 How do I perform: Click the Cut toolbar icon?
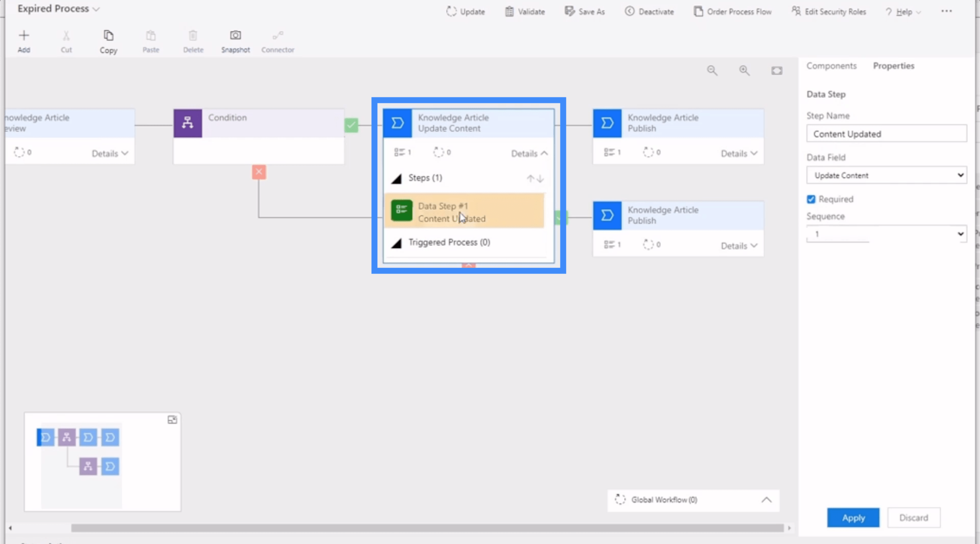66,36
